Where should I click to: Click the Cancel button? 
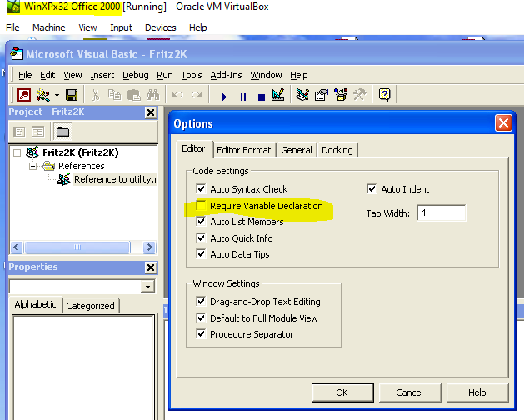(x=410, y=392)
